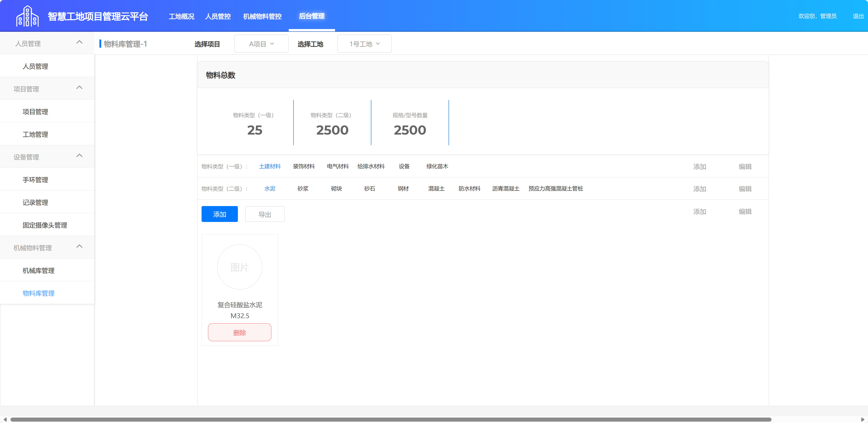Viewport: 868px width, 423px height.
Task: Click the M32.5 spec label
Action: click(x=239, y=316)
